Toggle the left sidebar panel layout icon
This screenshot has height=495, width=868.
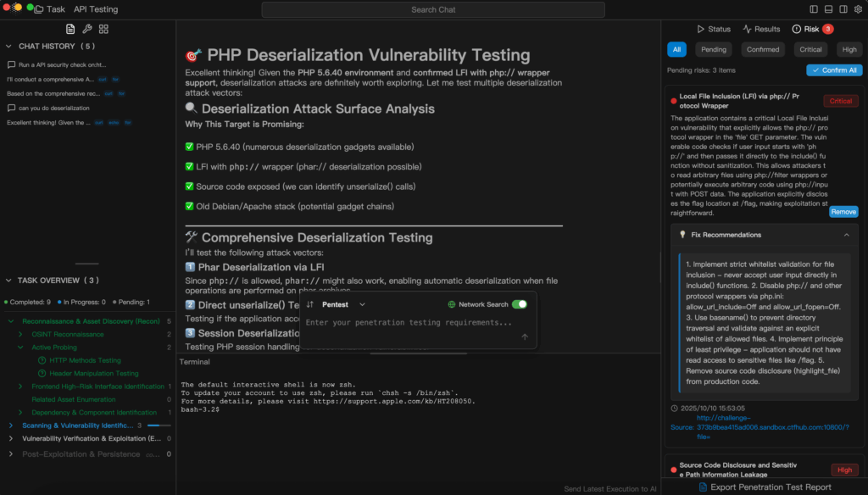tap(815, 9)
